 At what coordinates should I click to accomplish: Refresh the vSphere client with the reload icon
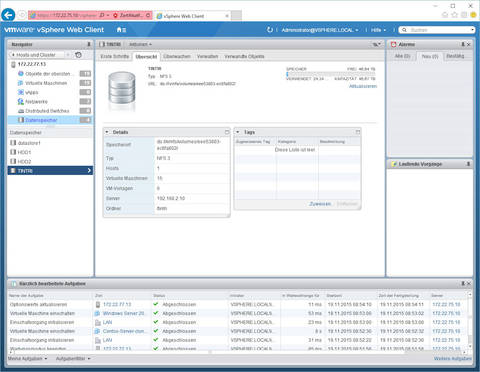click(270, 30)
